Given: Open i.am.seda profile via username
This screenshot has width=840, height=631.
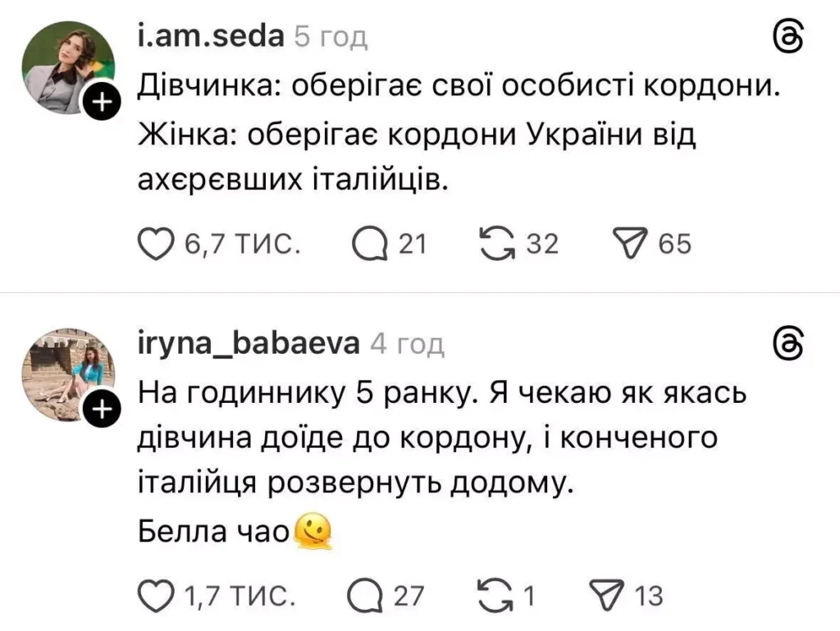Looking at the screenshot, I should pyautogui.click(x=209, y=36).
